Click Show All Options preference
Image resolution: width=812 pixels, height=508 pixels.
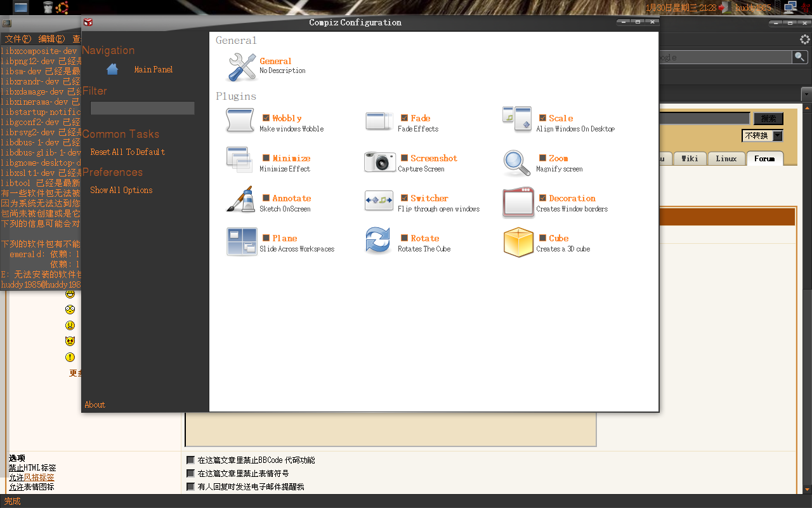(x=121, y=190)
